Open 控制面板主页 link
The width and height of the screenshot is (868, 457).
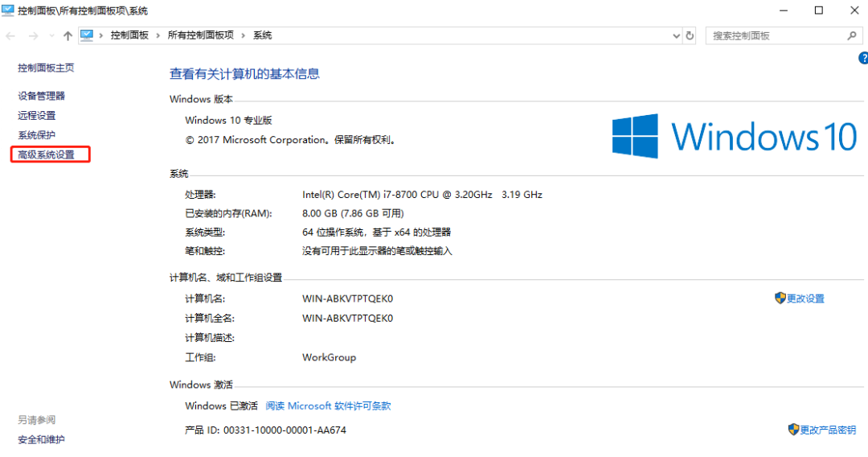click(x=46, y=68)
